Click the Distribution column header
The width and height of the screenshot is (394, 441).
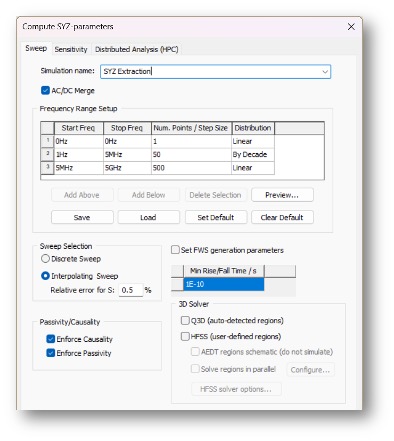(x=253, y=128)
